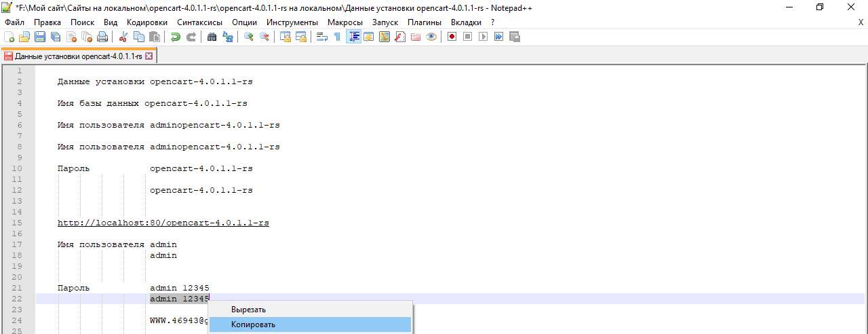Toggle the indent guide button
This screenshot has width=868, height=334.
(x=353, y=37)
